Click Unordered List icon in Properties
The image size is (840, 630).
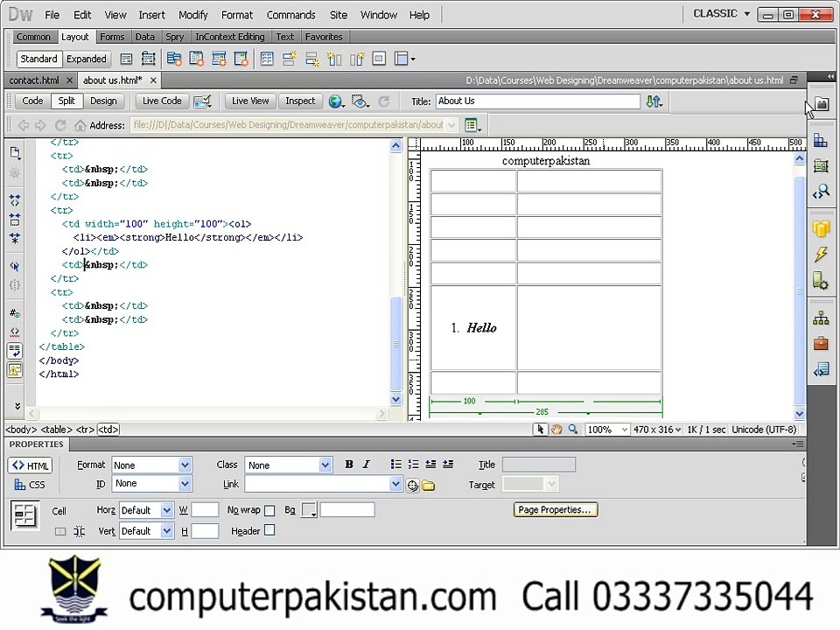pos(395,465)
